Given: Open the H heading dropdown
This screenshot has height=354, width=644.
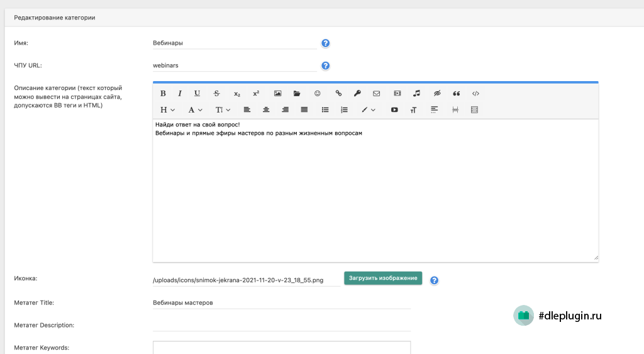Looking at the screenshot, I should [x=167, y=110].
